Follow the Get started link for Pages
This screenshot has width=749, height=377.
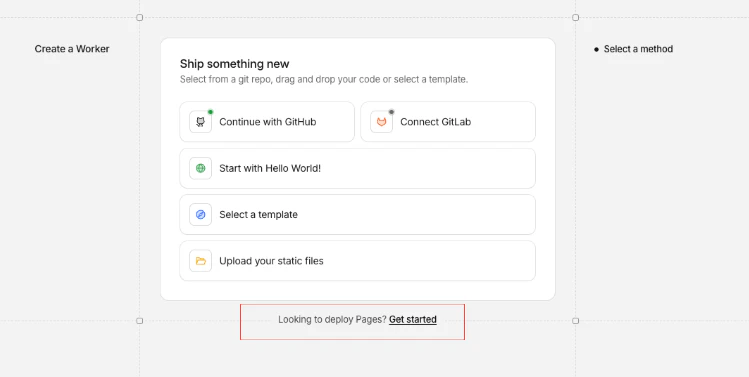[413, 319]
